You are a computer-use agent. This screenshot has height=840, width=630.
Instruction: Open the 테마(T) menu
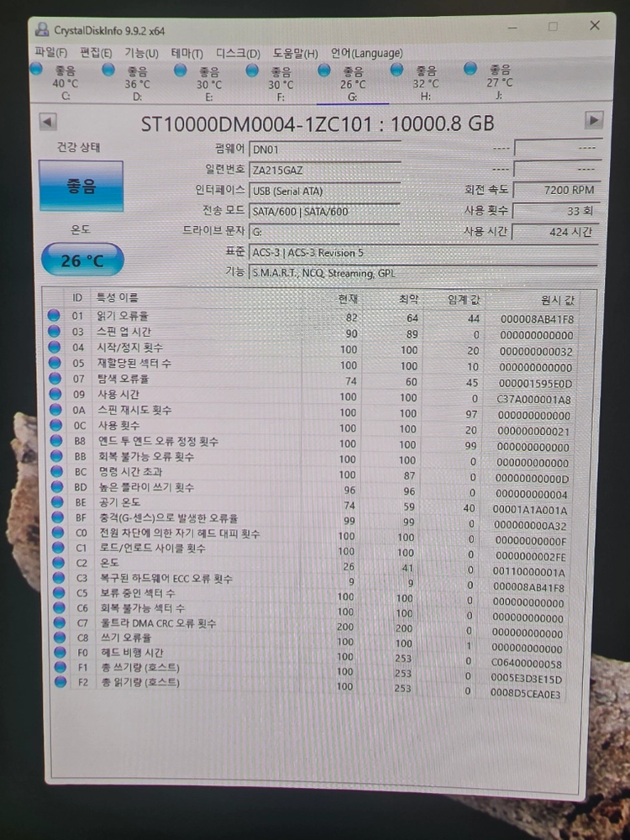tap(187, 54)
